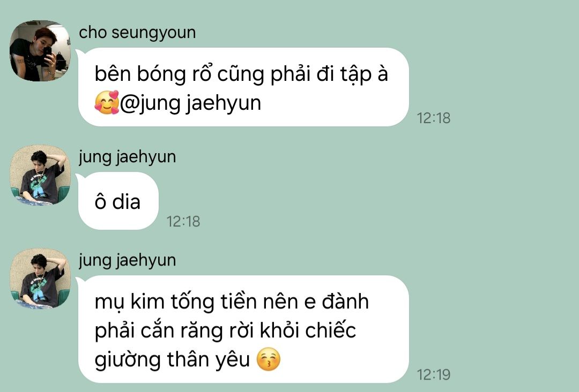Select the '@jung jaehyun' mention
This screenshot has height=392, width=579.
190,103
